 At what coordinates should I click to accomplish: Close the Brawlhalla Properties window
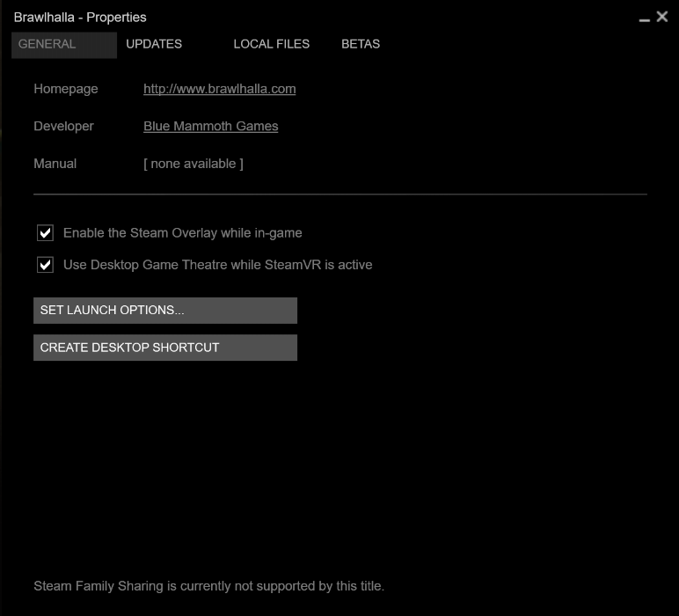pyautogui.click(x=662, y=17)
